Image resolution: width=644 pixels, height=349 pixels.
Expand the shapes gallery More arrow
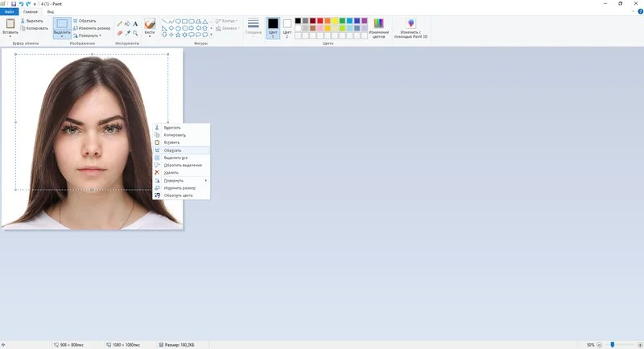pos(211,35)
